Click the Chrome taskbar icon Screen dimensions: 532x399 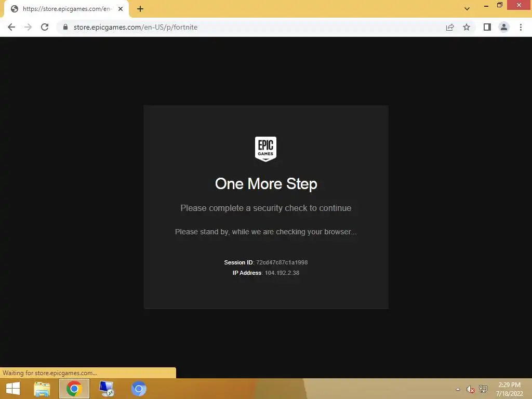point(74,389)
